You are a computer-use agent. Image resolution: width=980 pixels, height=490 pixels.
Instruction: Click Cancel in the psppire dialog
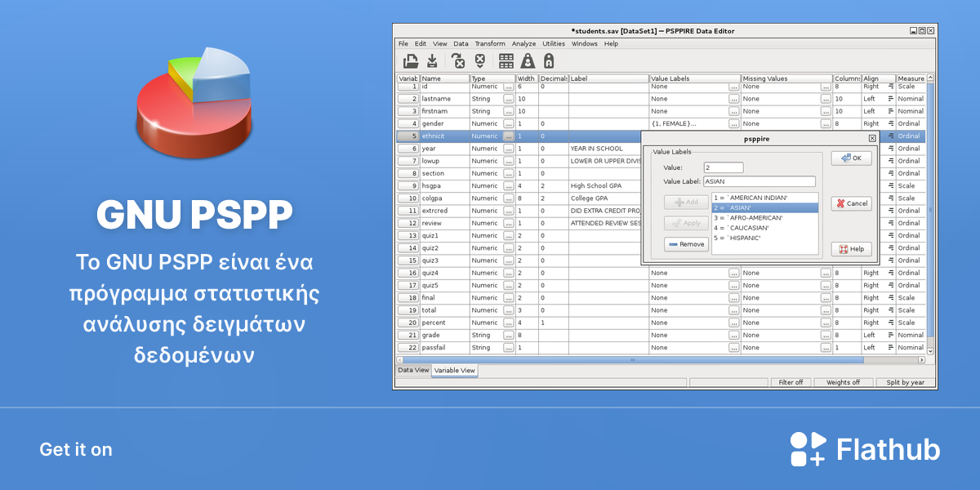point(851,203)
